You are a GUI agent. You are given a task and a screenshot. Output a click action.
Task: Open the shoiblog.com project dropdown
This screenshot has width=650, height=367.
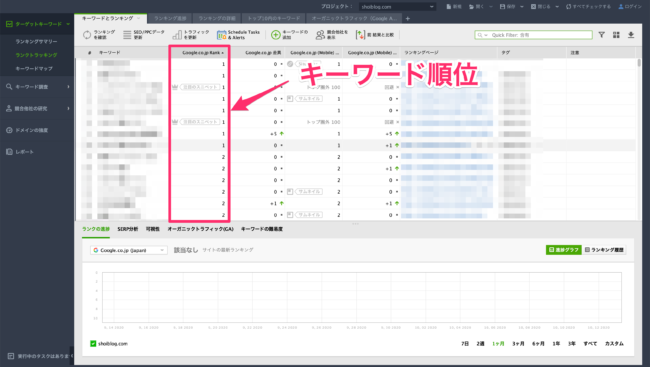397,7
